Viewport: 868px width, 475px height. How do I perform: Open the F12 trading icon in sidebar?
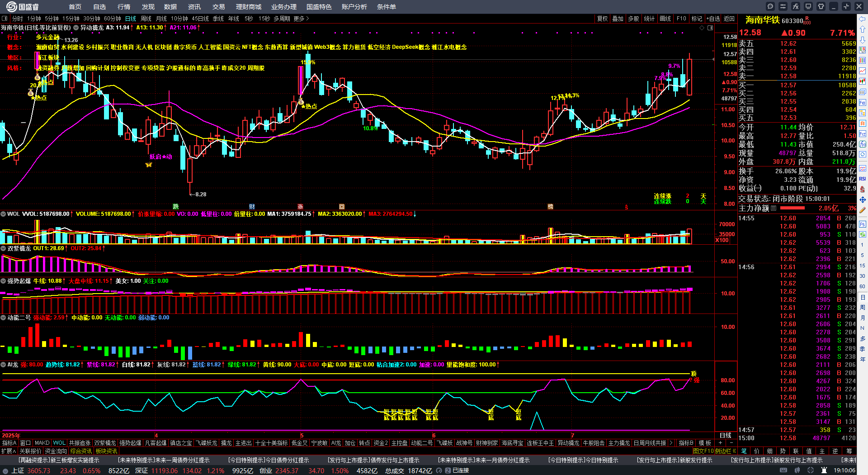pos(863,134)
